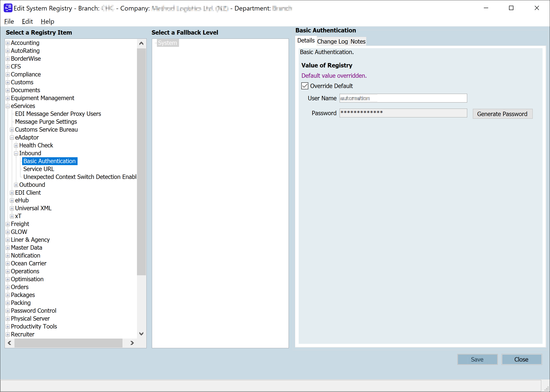Select the Service URL registry item

38,169
